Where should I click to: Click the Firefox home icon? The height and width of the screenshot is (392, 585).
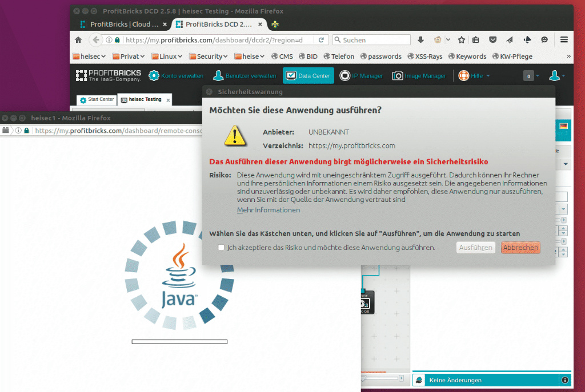(78, 40)
